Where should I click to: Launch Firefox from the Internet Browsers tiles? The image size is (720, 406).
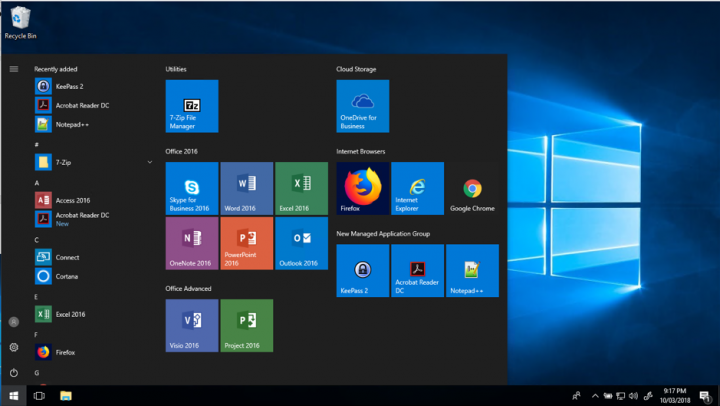363,188
